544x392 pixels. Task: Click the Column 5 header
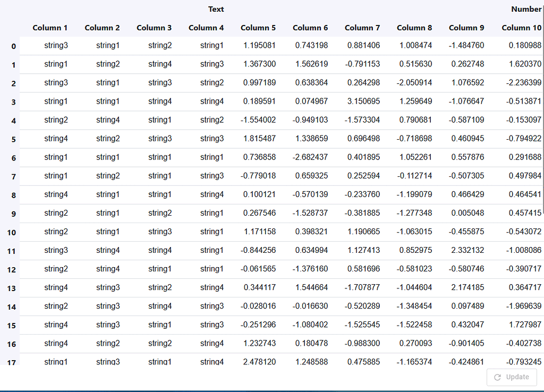coord(258,28)
